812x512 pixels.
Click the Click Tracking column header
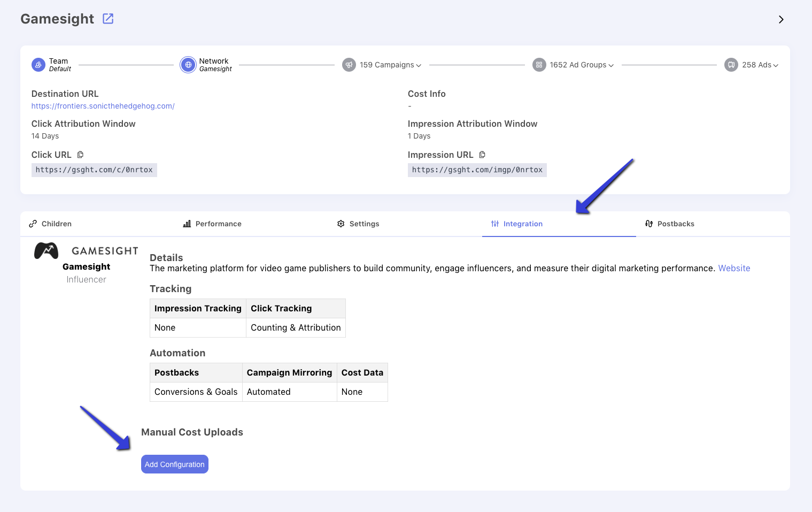point(296,308)
